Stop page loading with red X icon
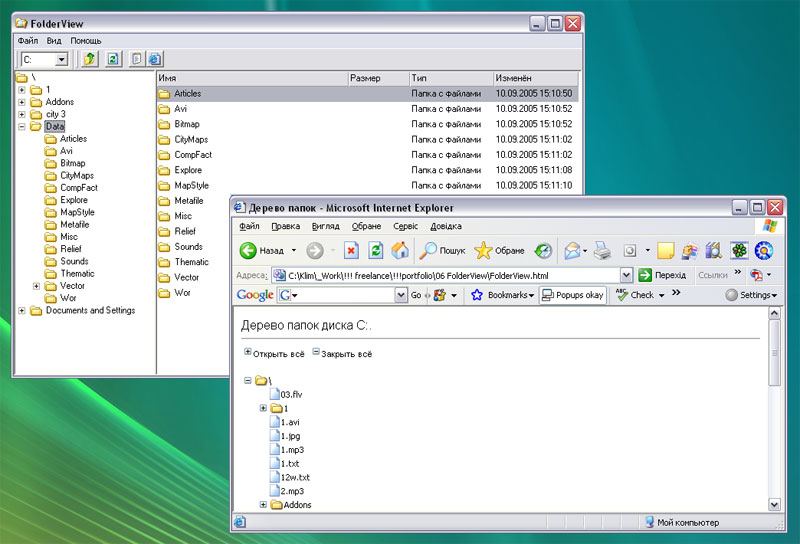The height and width of the screenshot is (544, 800). click(x=351, y=251)
